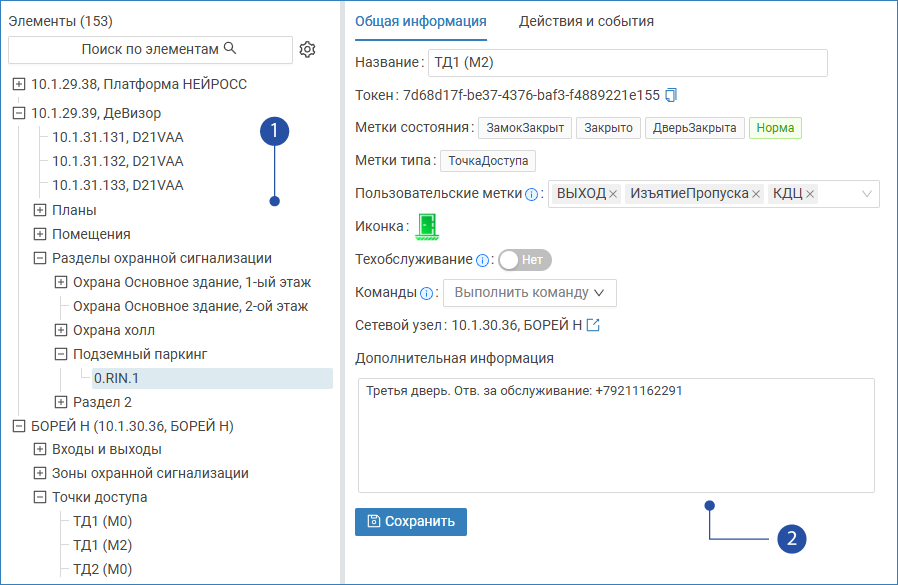898x585 pixels.
Task: Remove the КДЦ user tag
Action: [x=810, y=194]
